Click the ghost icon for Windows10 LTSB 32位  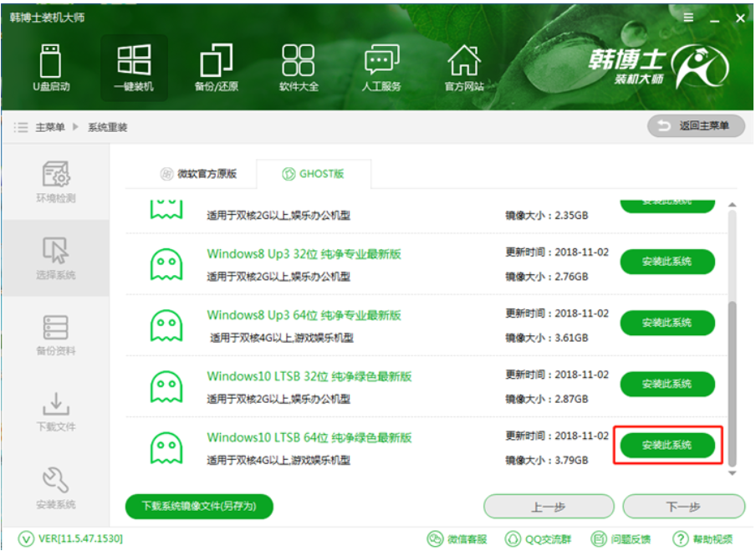click(x=166, y=386)
